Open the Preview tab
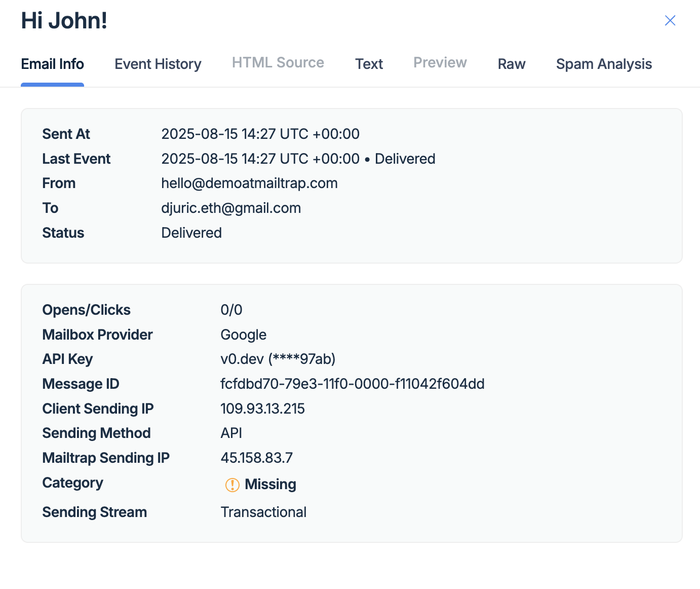Screen dimensions: 700x589 tap(440, 63)
